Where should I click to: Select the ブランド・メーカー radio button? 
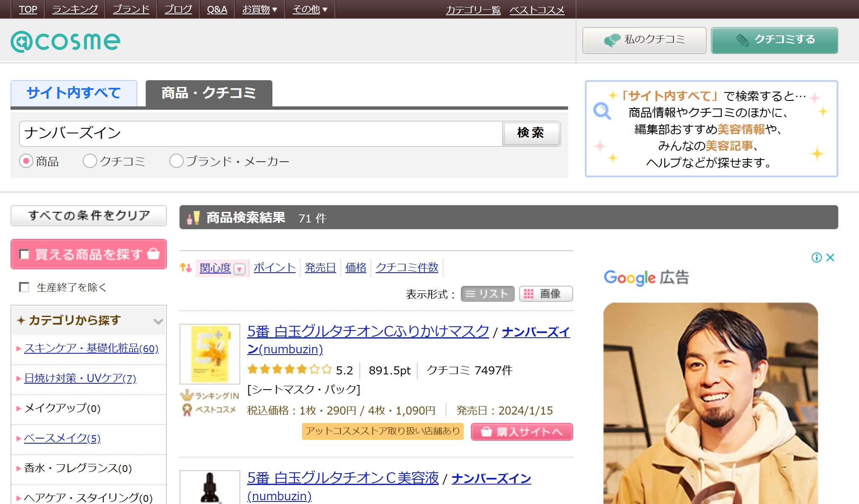(x=176, y=161)
